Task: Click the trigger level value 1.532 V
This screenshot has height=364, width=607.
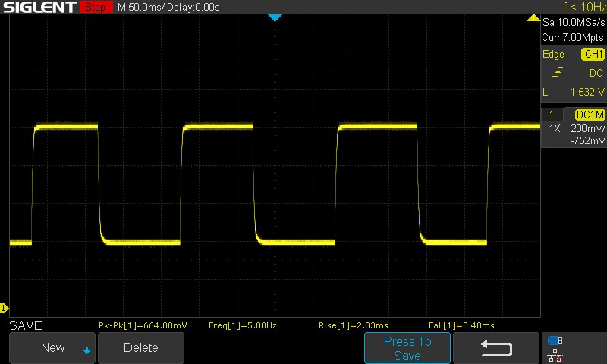Action: (x=587, y=92)
